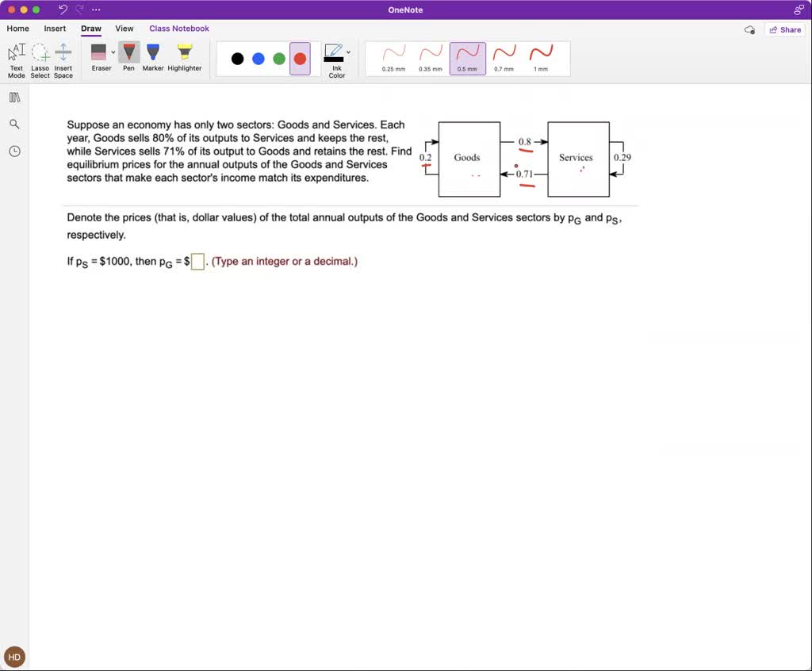
Task: Open the search sidebar
Action: pos(14,124)
